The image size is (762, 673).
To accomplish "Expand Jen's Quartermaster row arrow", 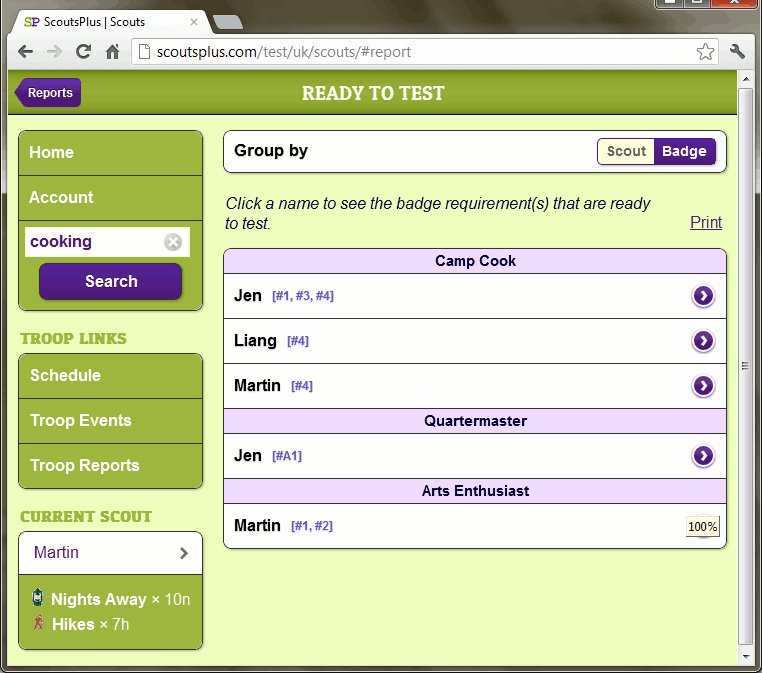I will coord(703,456).
